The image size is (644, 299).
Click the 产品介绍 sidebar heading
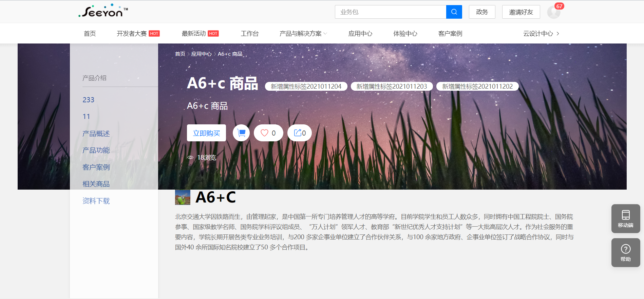coord(94,78)
